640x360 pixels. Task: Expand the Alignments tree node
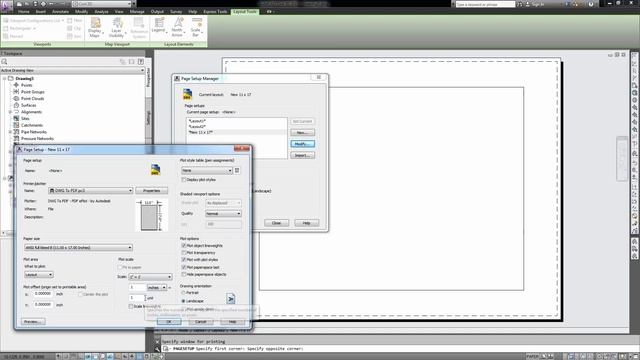click(10, 112)
